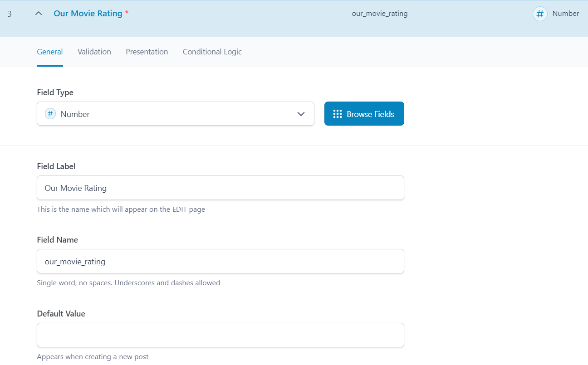Screen dimensions: 588x365
Task: Click the grid icon on Browse Fields
Action: click(337, 114)
